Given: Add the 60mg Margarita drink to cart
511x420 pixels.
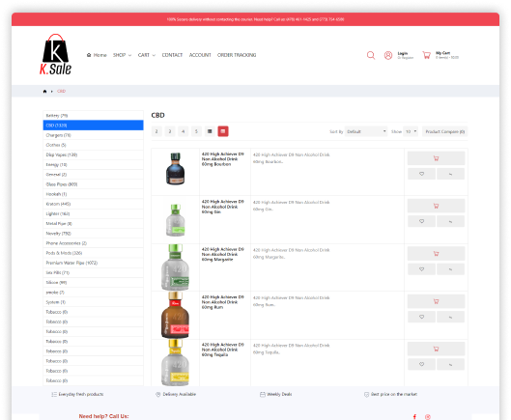Looking at the screenshot, I should coord(436,254).
